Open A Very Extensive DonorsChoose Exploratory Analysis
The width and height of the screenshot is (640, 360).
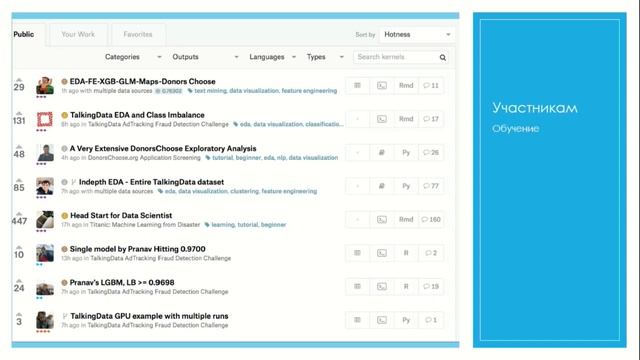[x=163, y=148]
